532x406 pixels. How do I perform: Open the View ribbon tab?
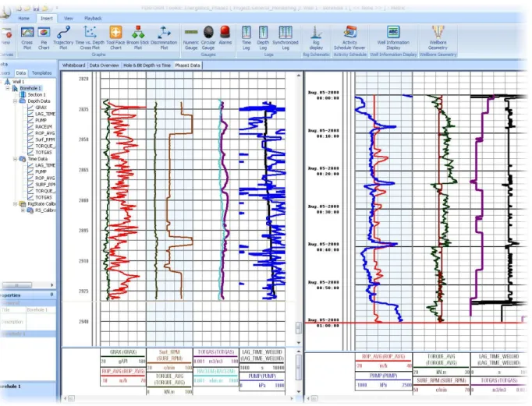point(69,18)
